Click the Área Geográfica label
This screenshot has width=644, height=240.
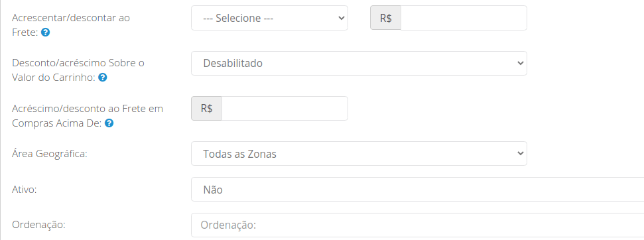coord(50,154)
